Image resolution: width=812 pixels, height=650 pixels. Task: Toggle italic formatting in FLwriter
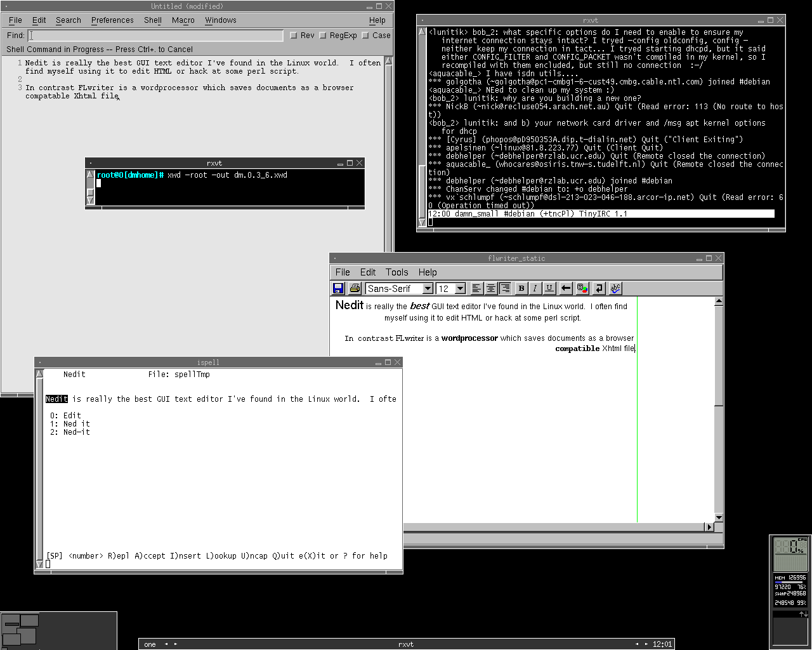click(535, 288)
